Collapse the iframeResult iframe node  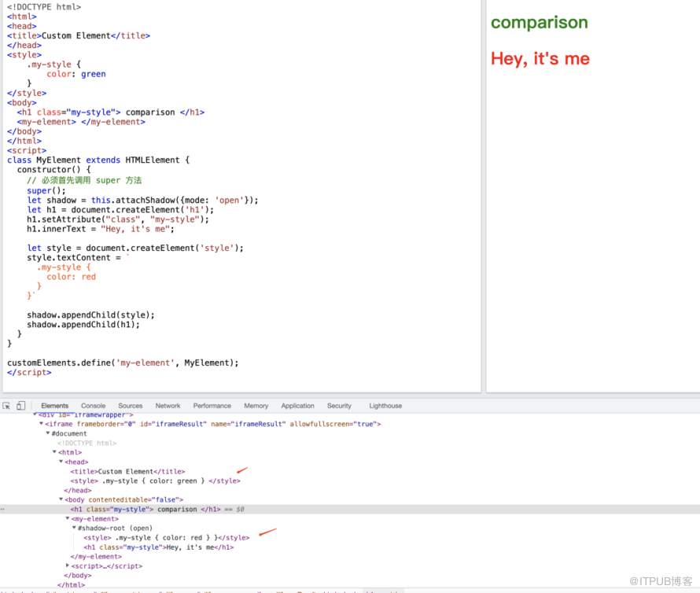point(42,424)
